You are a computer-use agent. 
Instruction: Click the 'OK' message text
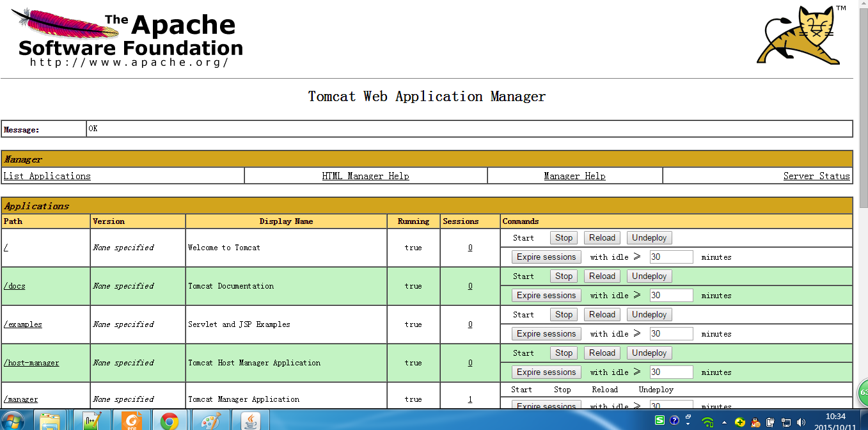93,129
